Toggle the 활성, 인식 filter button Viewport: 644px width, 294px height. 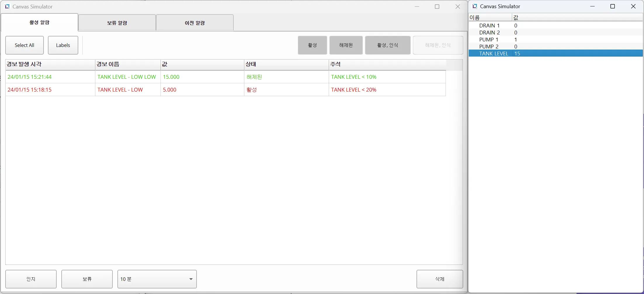pos(388,45)
